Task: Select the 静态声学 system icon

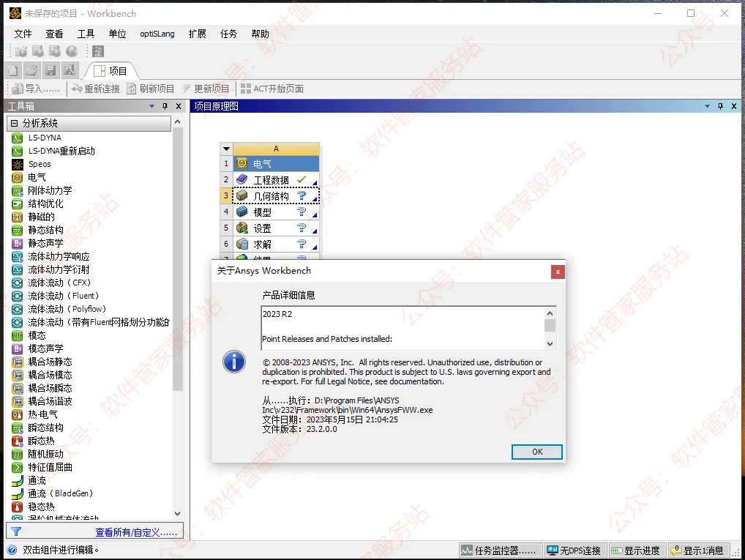Action: pyautogui.click(x=17, y=243)
